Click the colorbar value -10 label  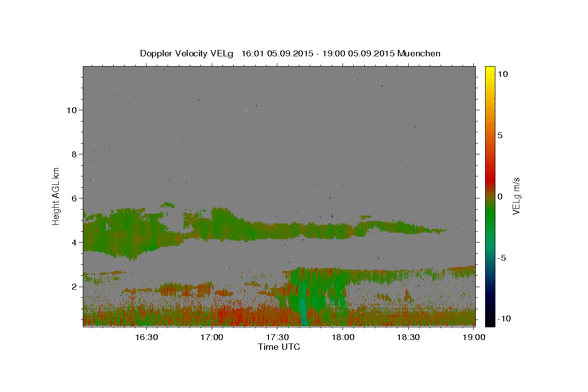[504, 318]
